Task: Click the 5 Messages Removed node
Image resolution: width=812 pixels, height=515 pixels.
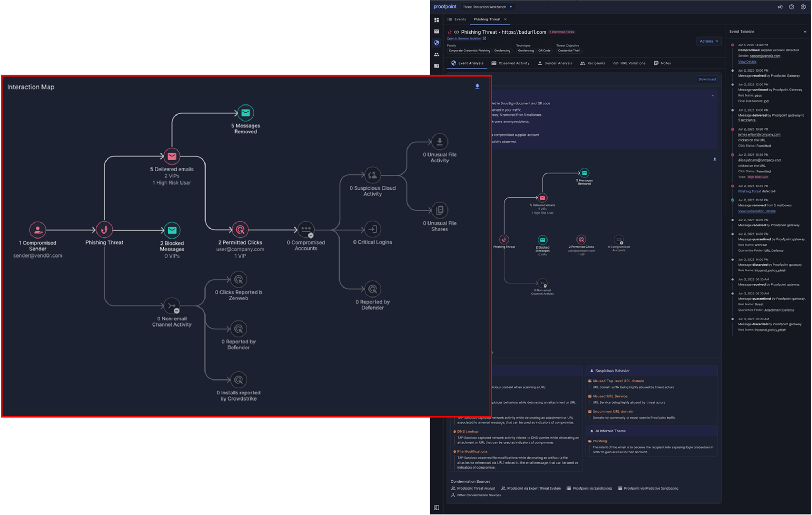Action: click(x=246, y=113)
